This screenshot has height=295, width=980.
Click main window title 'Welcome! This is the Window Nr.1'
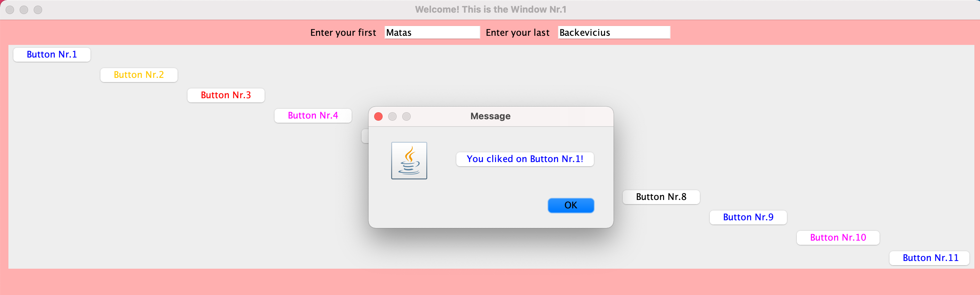[x=490, y=9]
